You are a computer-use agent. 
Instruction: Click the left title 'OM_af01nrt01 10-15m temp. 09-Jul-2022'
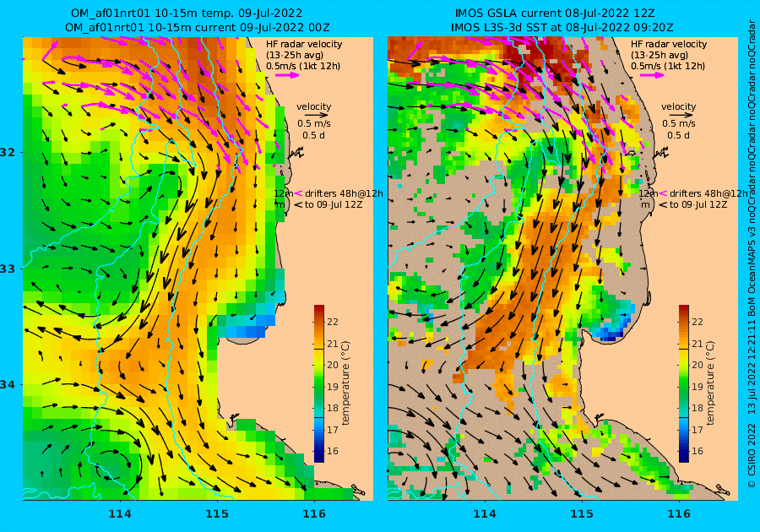187,13
